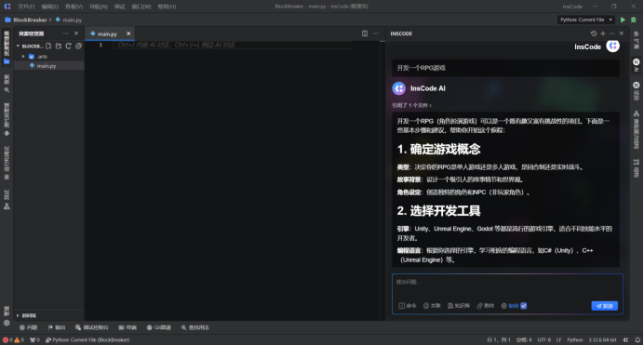Click the cursor position 行 1, 列 1 indicator
Screen dimensions: 644x345
tap(499, 339)
